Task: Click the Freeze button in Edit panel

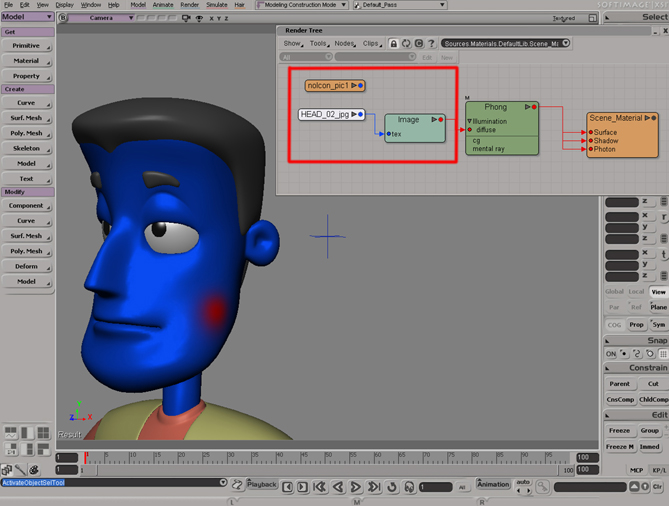Action: tap(619, 431)
